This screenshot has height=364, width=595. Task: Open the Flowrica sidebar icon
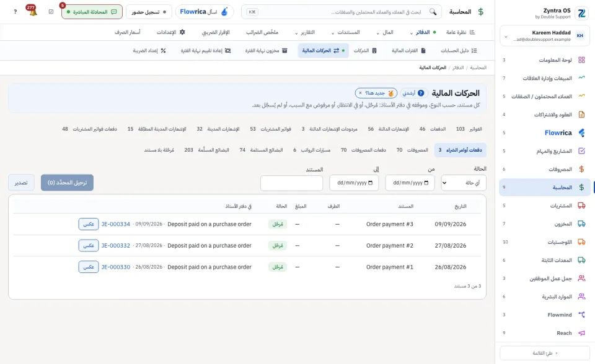tap(581, 132)
